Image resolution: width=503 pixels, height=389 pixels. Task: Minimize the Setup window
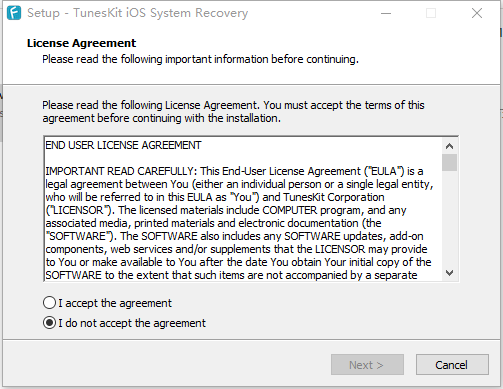(x=386, y=13)
